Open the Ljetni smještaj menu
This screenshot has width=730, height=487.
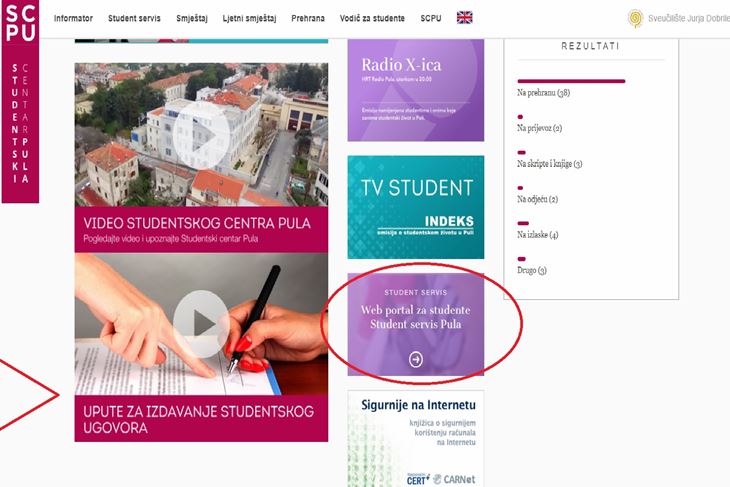249,19
